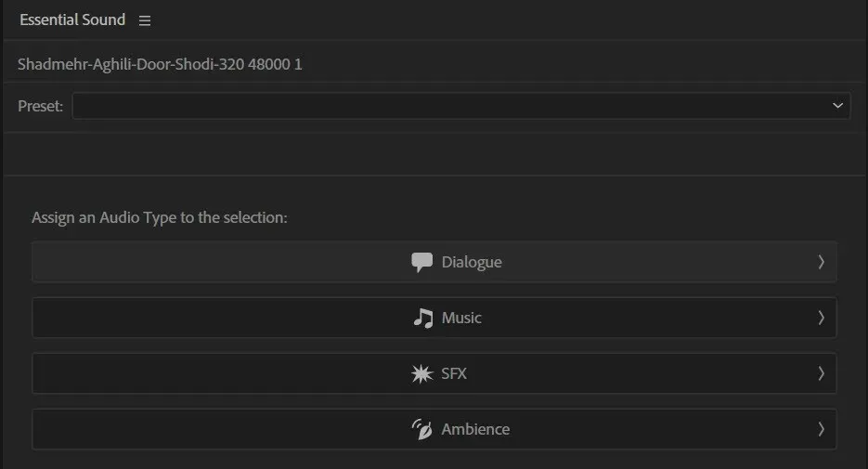The width and height of the screenshot is (868, 469).
Task: Click the Ambience leaf icon
Action: pos(421,429)
